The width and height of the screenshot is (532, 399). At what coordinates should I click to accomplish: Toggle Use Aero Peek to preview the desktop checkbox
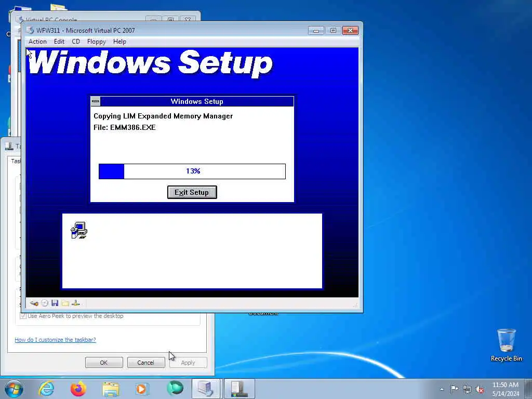[23, 316]
